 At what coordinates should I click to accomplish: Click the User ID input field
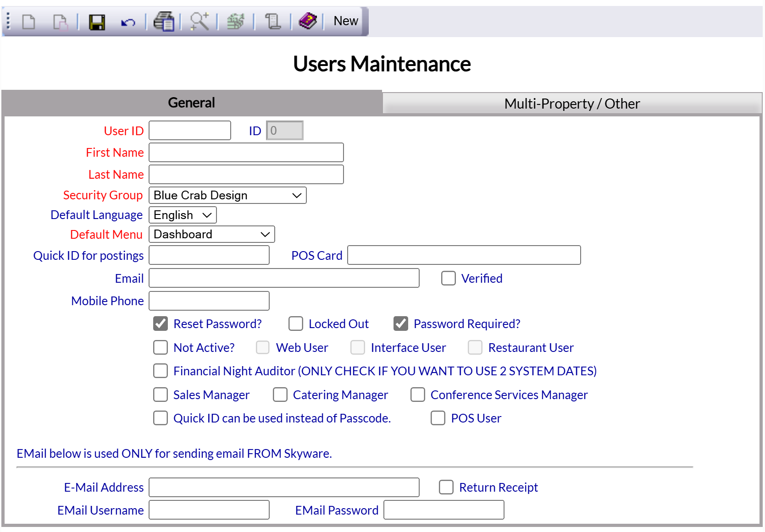(190, 131)
